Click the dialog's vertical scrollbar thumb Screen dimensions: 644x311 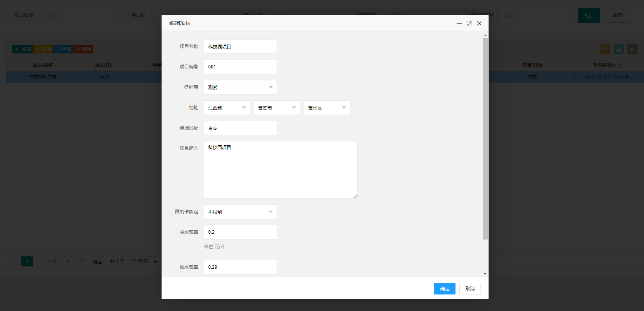pos(485,138)
